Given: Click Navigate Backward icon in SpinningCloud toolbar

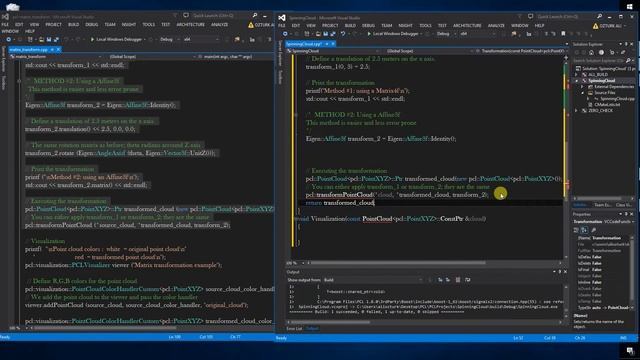Looking at the screenshot, I should pyautogui.click(x=285, y=33).
